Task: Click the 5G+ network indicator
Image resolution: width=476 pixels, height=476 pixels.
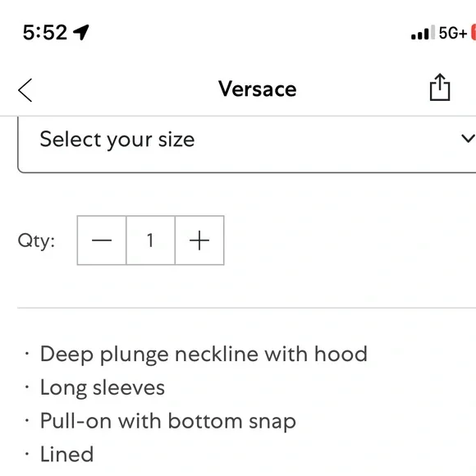Action: pyautogui.click(x=453, y=33)
